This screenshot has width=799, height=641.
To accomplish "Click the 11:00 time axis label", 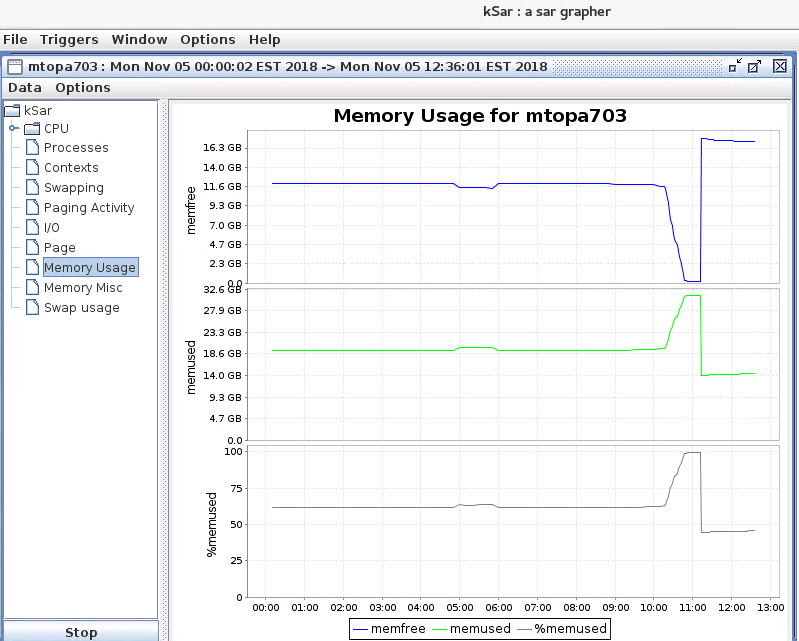I will coord(693,607).
